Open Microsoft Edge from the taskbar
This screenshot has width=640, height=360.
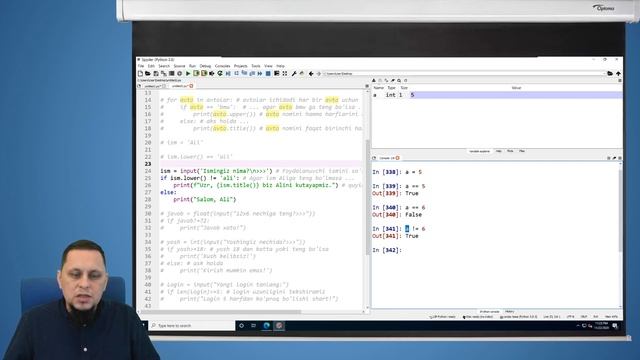(x=267, y=325)
